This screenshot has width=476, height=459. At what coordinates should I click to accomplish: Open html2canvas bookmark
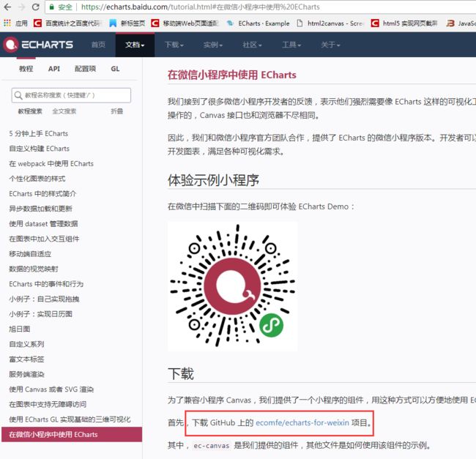330,23
